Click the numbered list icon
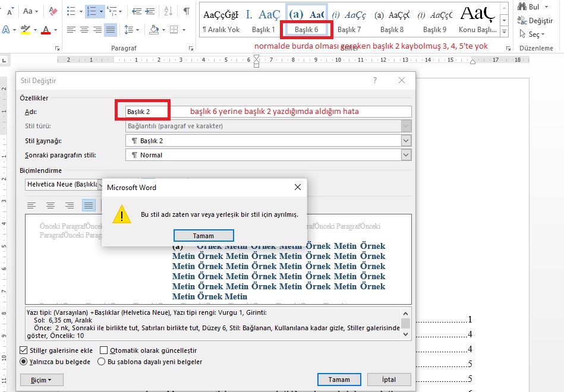The image size is (564, 392). (92, 11)
